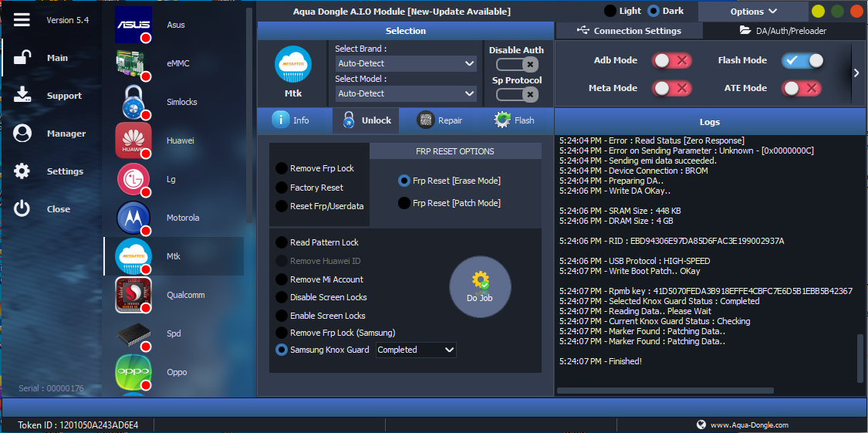Click the www.Aqua-Dongle.com link
The width and height of the screenshot is (868, 433).
click(x=749, y=425)
